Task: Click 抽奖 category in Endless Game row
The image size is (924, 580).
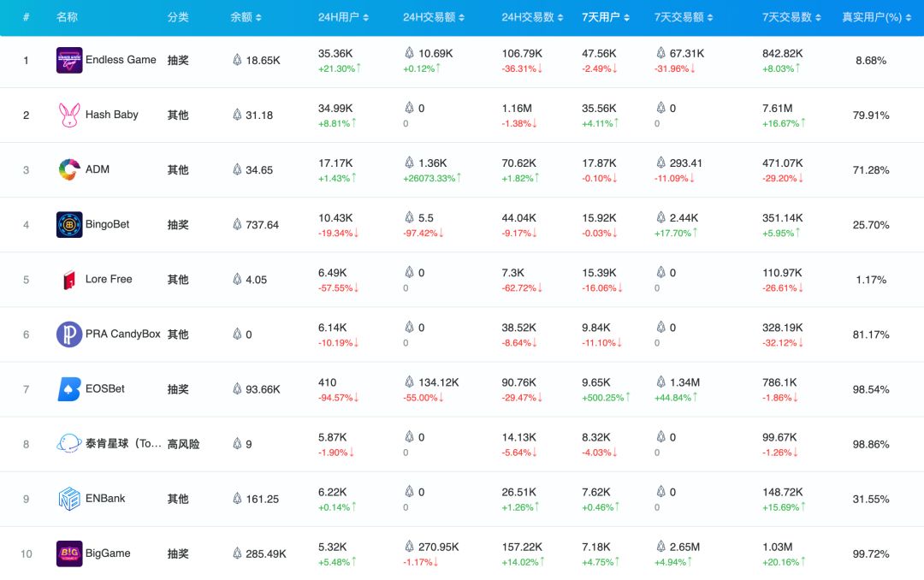Action: tap(178, 60)
